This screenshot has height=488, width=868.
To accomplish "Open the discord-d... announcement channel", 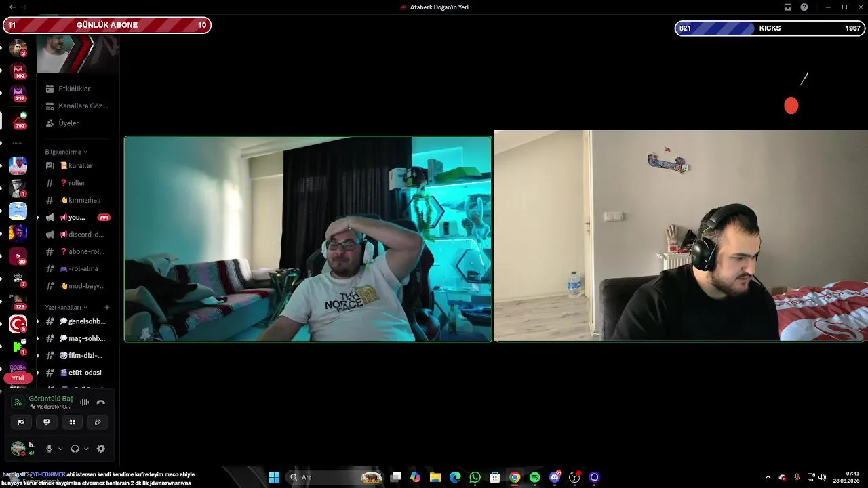I will [77, 235].
